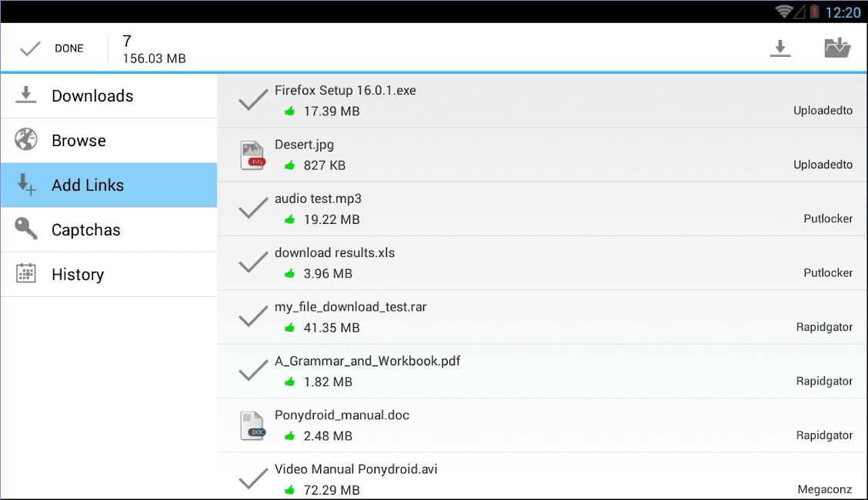The image size is (868, 500).
Task: Click the 17.39 MB size value
Action: pyautogui.click(x=332, y=112)
